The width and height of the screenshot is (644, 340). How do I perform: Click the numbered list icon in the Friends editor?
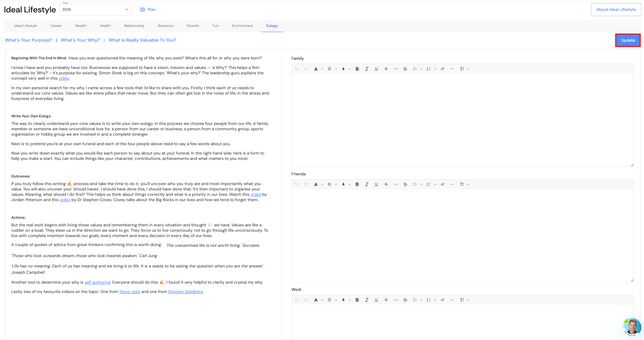click(x=429, y=184)
